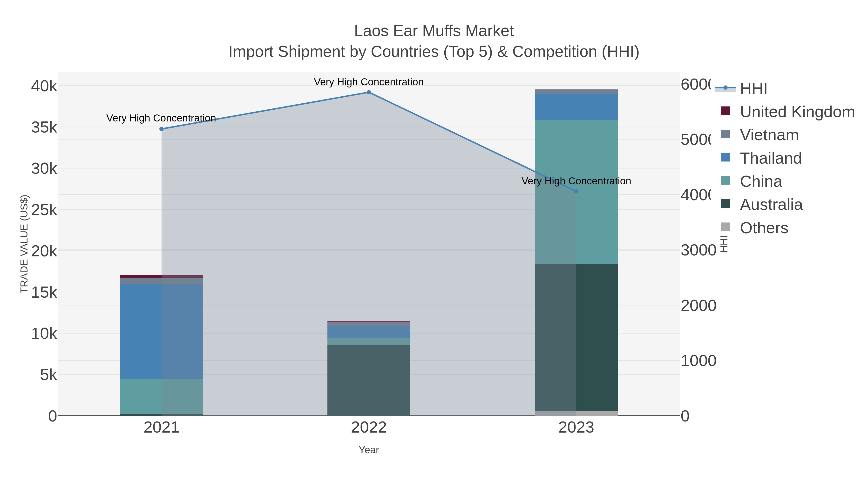Image resolution: width=868 pixels, height=488 pixels.
Task: Click the 2022 HHI data point
Action: tap(369, 92)
